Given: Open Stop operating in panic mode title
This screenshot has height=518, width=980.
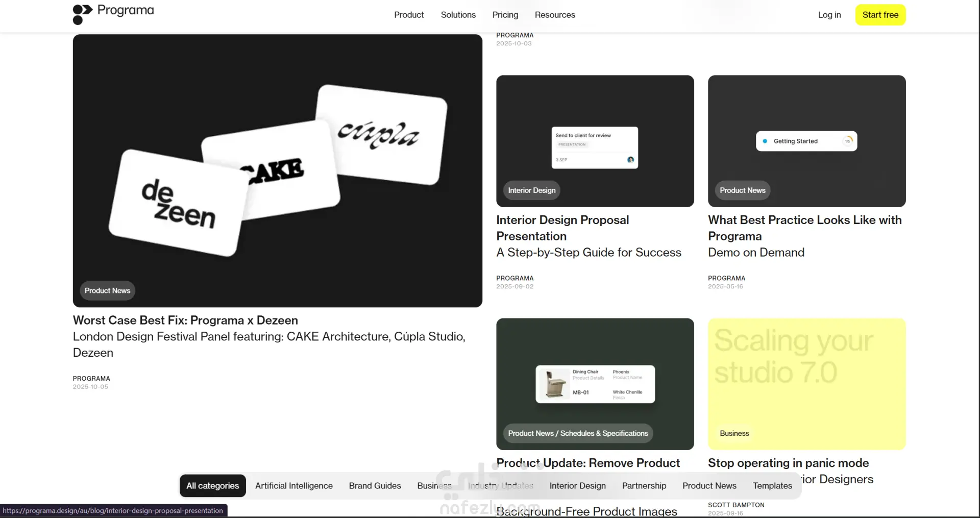Looking at the screenshot, I should (789, 463).
